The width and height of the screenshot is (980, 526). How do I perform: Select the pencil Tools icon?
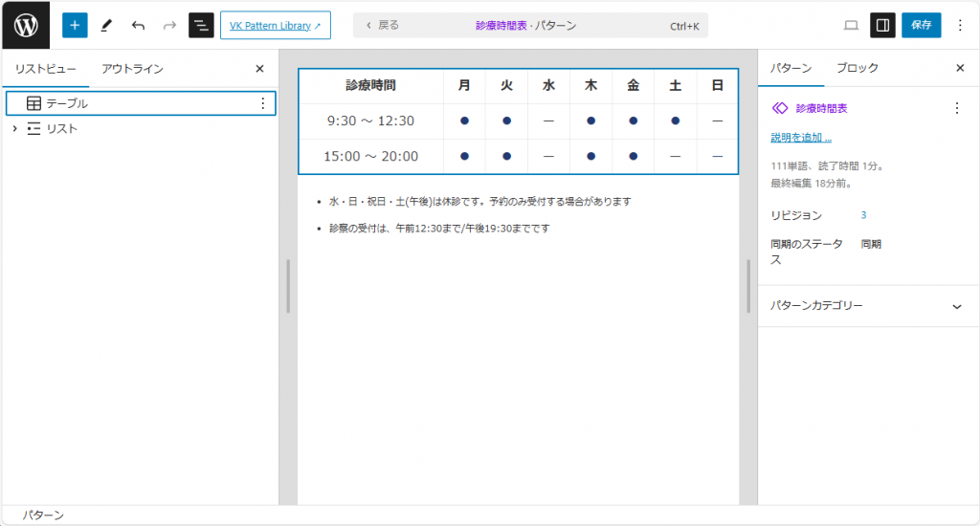tap(106, 26)
